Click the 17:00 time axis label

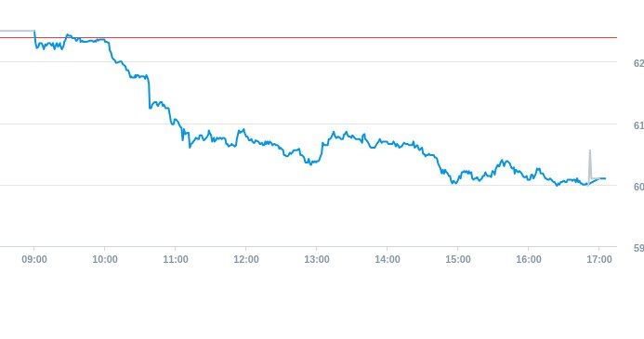point(599,259)
